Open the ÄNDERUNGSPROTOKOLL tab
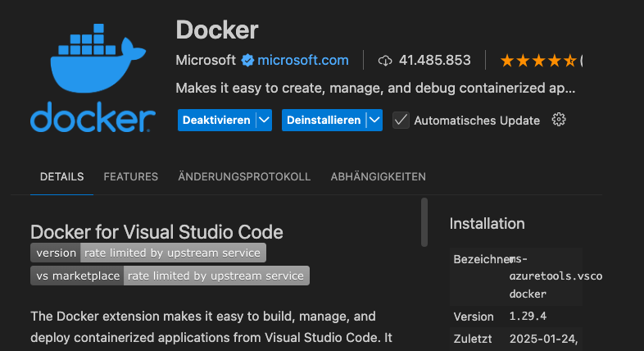The image size is (644, 351). 244,176
